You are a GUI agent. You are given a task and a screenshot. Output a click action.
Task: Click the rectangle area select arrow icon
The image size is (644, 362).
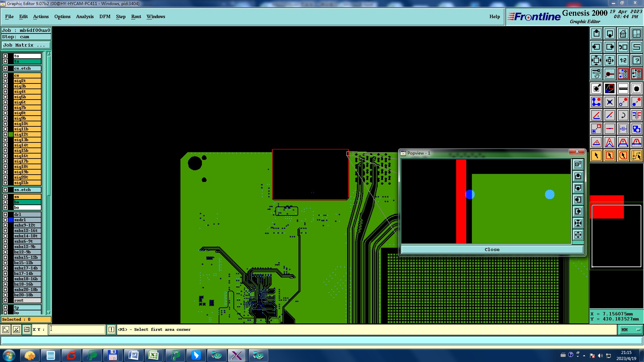tap(609, 156)
